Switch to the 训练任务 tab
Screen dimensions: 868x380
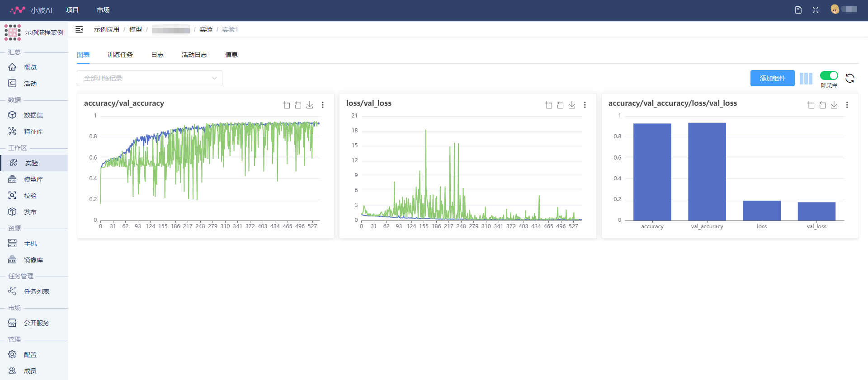pyautogui.click(x=120, y=55)
